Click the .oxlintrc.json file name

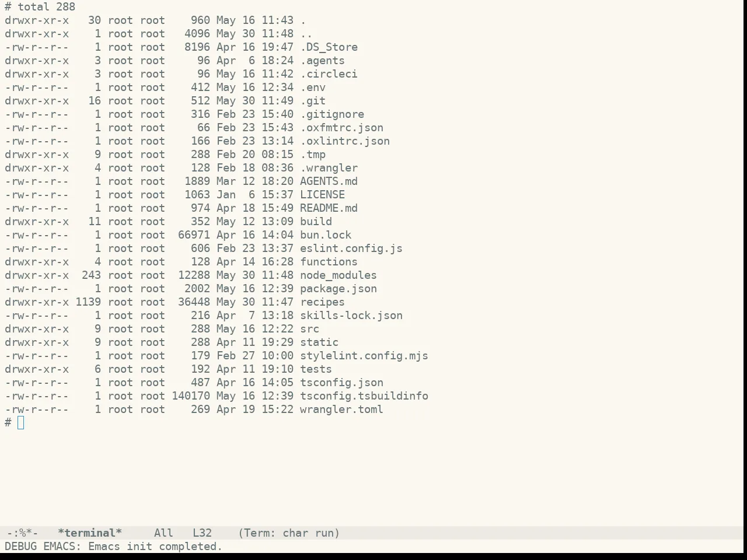point(345,141)
